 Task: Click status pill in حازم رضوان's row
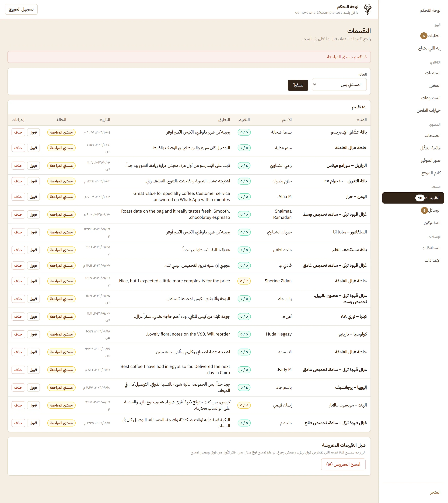(61, 181)
